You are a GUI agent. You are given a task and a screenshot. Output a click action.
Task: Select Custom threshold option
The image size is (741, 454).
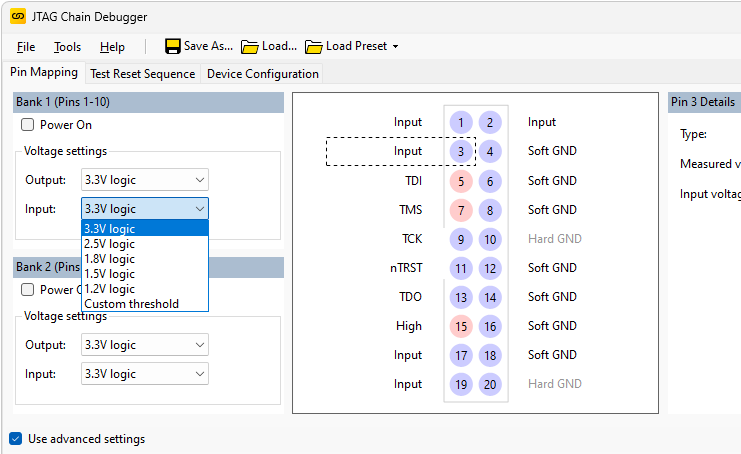[x=132, y=304]
